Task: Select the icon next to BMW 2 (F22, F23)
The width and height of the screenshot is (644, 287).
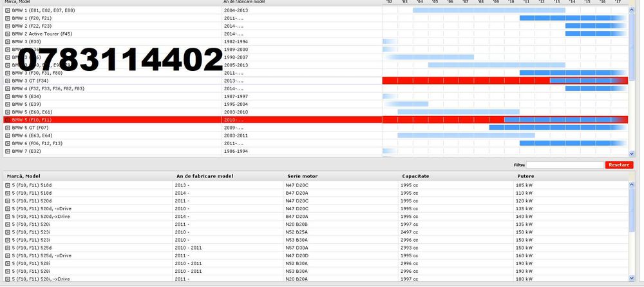Action: tap(7, 26)
